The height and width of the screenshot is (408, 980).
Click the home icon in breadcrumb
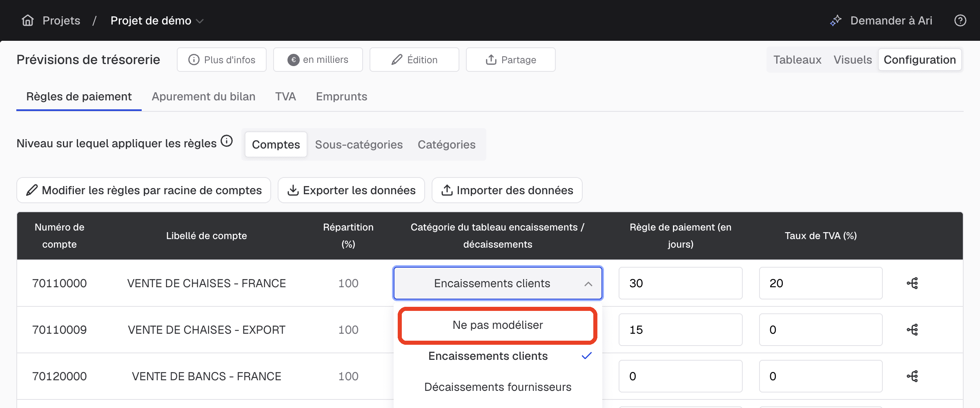[x=28, y=20]
